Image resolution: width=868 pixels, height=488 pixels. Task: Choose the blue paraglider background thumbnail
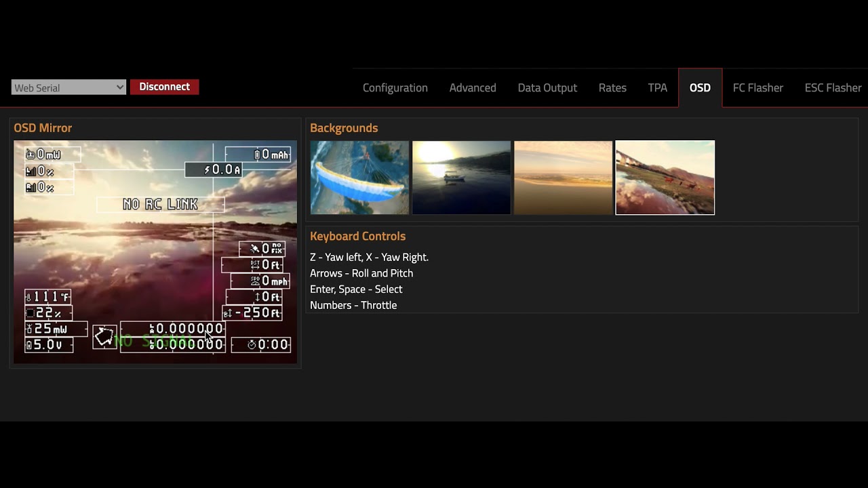point(359,178)
